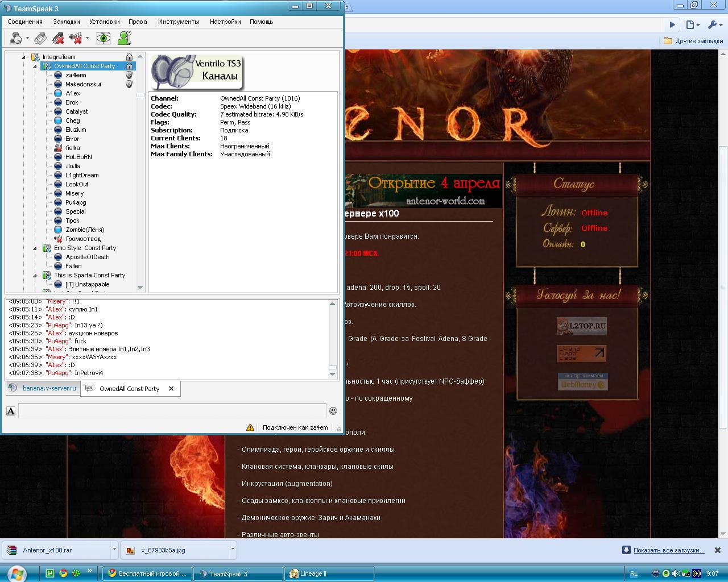Open the Помощь menu
The width and height of the screenshot is (728, 582).
(x=261, y=22)
